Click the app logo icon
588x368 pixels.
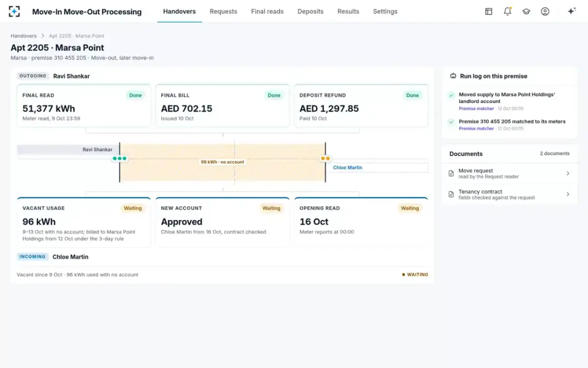pos(15,11)
